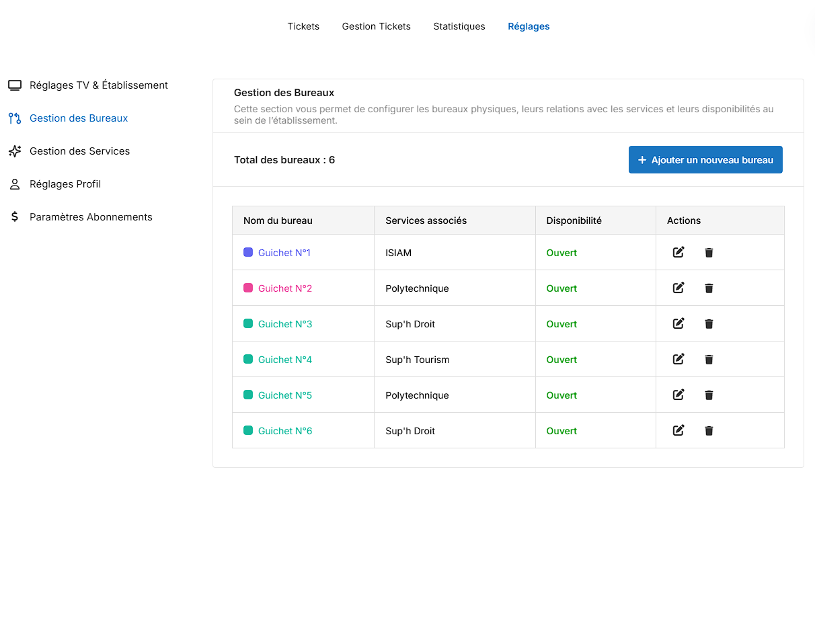This screenshot has height=644, width=815.
Task: Click the sparkle icon for Gestion des Services
Action: tap(15, 151)
